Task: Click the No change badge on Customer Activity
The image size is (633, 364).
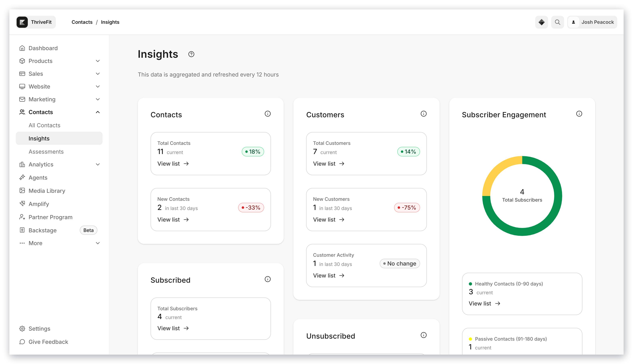Action: 399,264
